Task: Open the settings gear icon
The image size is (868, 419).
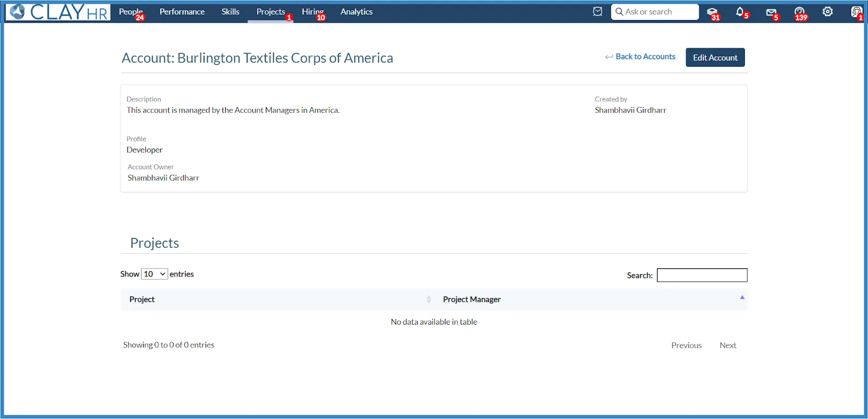Action: point(827,11)
